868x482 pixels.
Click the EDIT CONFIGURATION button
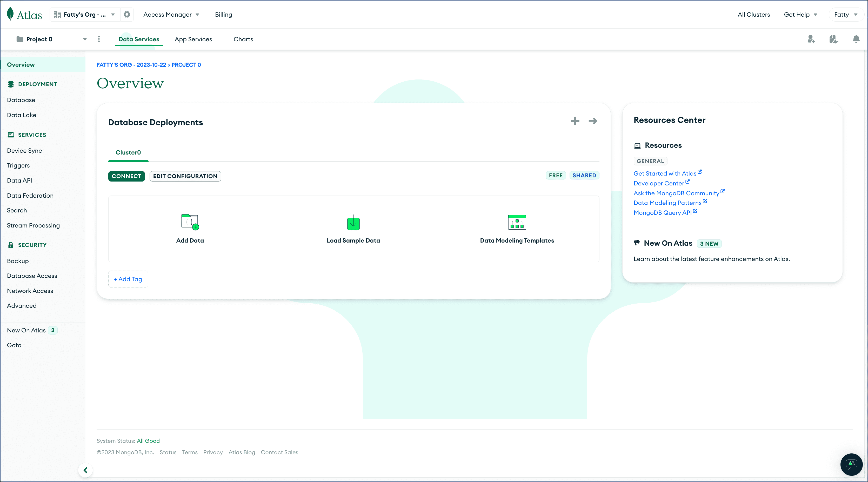185,176
